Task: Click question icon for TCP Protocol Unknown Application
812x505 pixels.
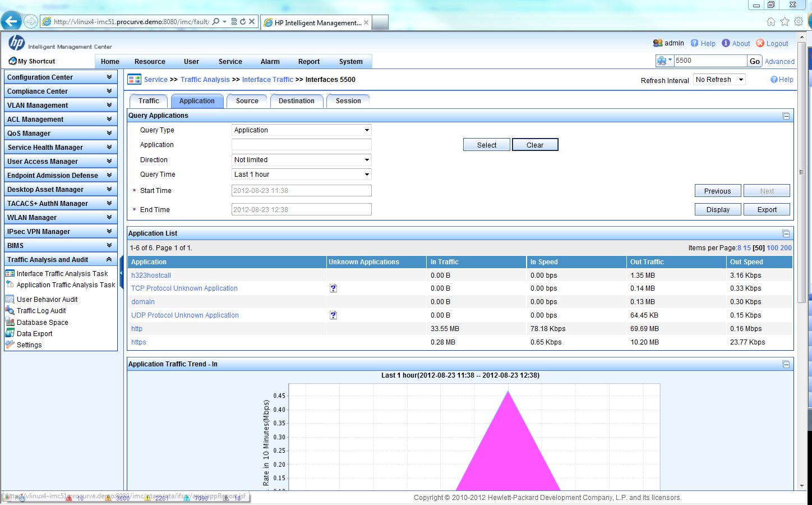Action: (x=333, y=288)
